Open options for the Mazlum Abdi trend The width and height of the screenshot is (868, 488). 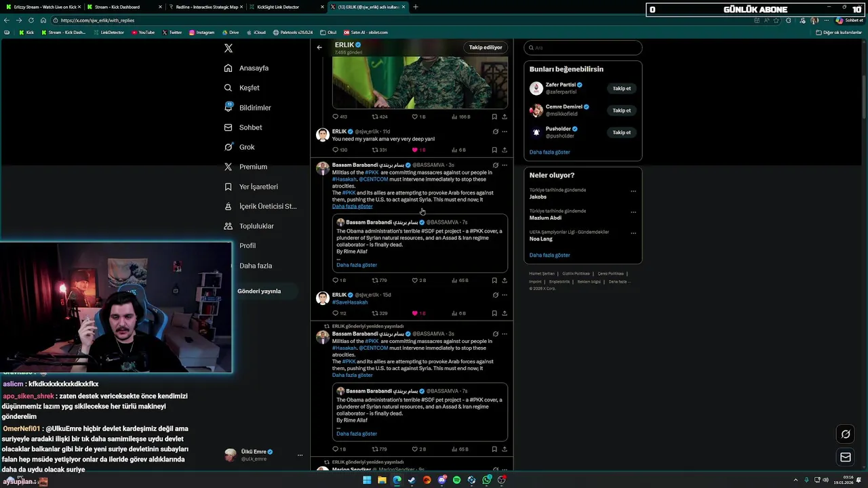pos(633,212)
